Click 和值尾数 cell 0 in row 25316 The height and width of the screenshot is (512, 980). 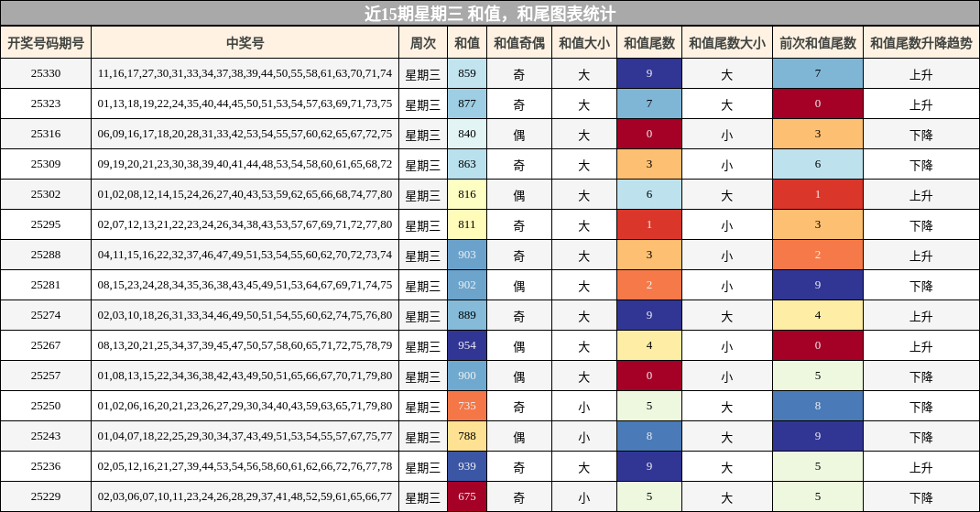point(648,134)
